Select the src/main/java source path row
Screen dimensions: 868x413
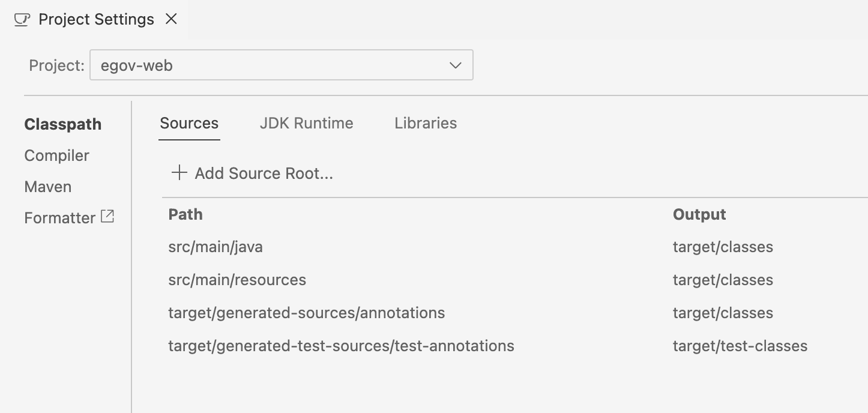pos(215,247)
